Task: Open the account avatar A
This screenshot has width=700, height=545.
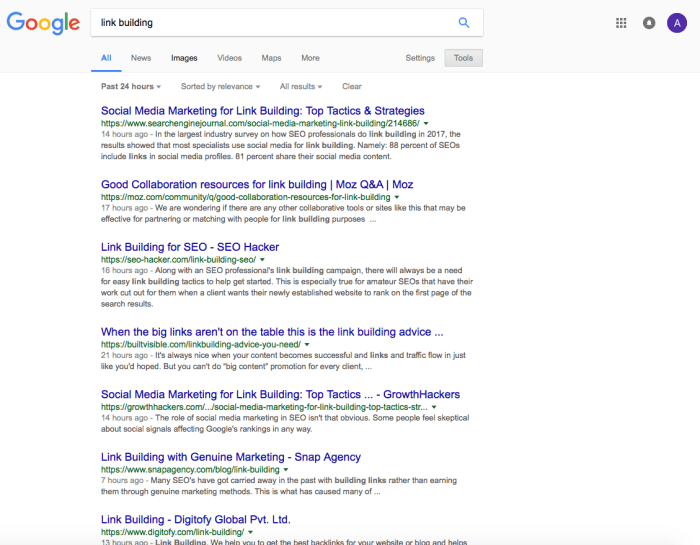Action: 677,23
